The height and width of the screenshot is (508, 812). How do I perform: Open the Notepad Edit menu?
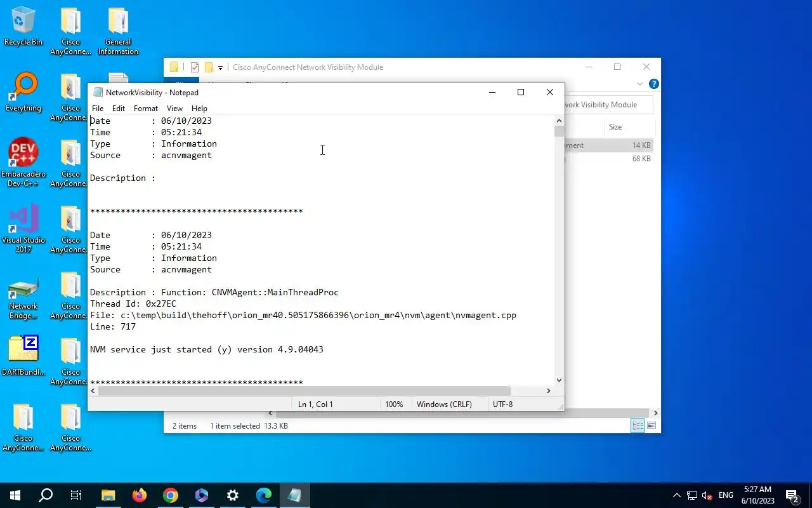[x=119, y=109]
